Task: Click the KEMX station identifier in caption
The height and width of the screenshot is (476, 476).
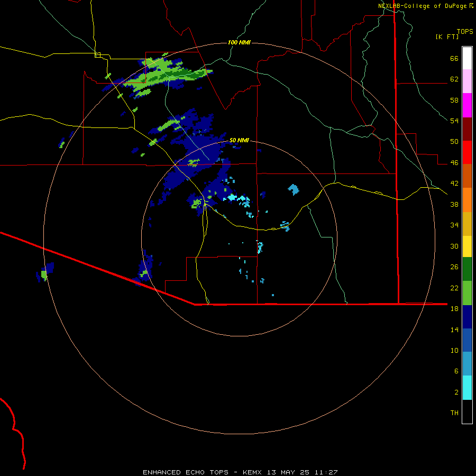Action: (252, 472)
